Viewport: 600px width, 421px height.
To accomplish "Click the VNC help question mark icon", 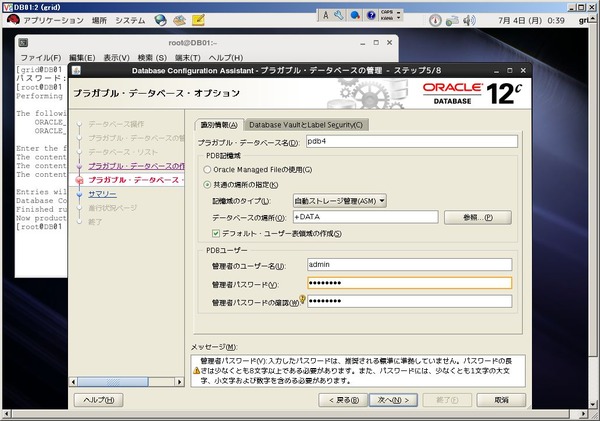I will pos(371,15).
